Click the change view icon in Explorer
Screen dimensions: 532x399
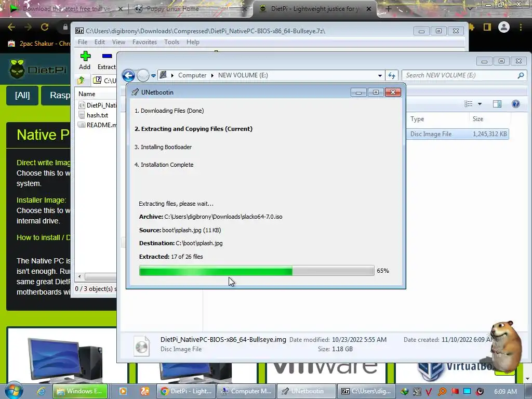(468, 104)
